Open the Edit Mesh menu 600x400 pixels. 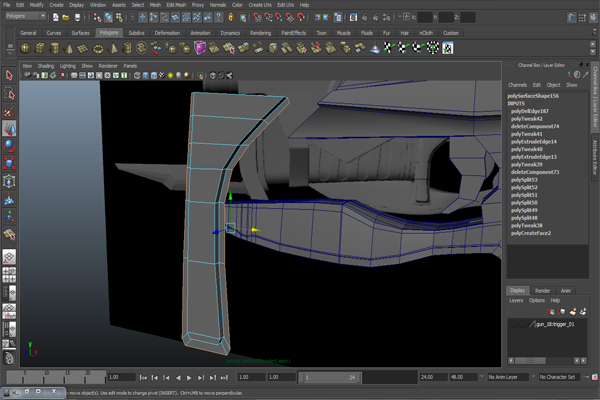176,5
